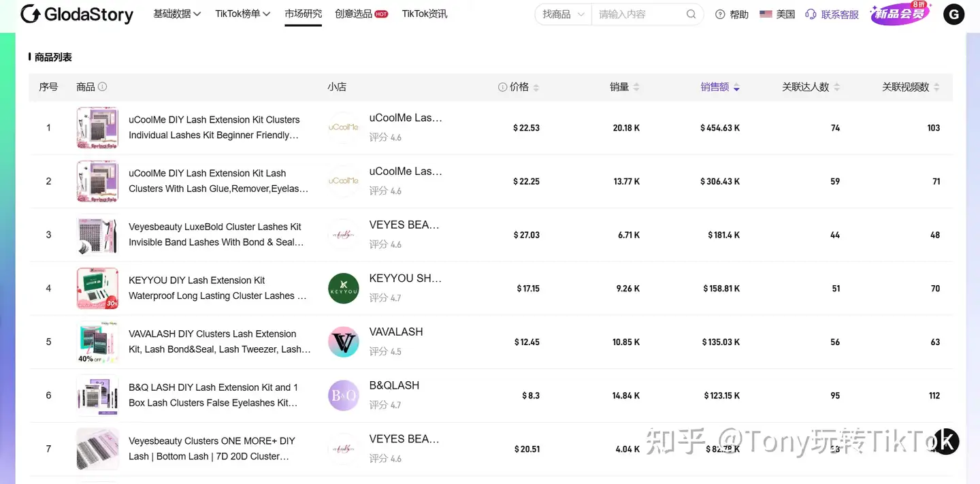Image resolution: width=980 pixels, height=484 pixels.
Task: Click the 商品列表 section heading
Action: click(x=53, y=57)
